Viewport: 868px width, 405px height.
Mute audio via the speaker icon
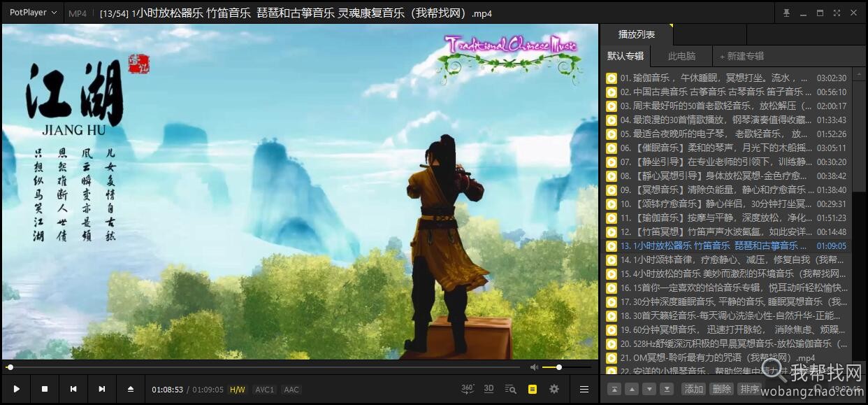[x=534, y=367]
